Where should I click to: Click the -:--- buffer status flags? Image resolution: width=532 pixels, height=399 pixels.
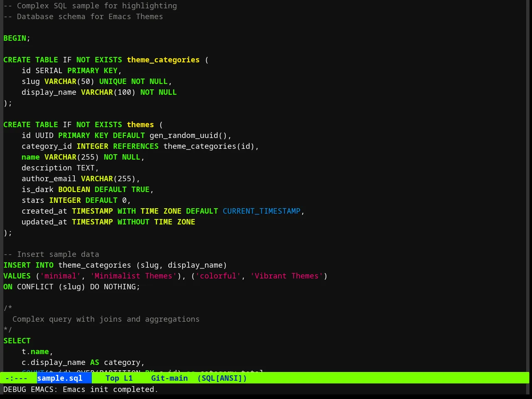pyautogui.click(x=16, y=378)
